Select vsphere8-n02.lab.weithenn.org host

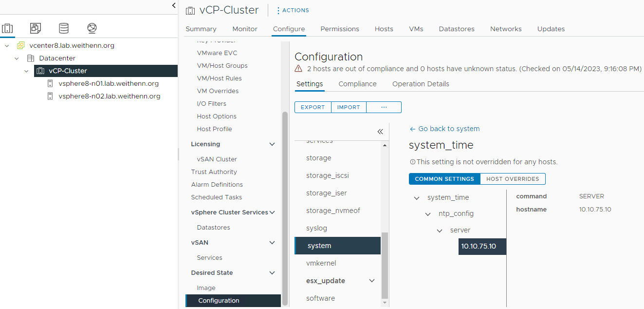[110, 96]
